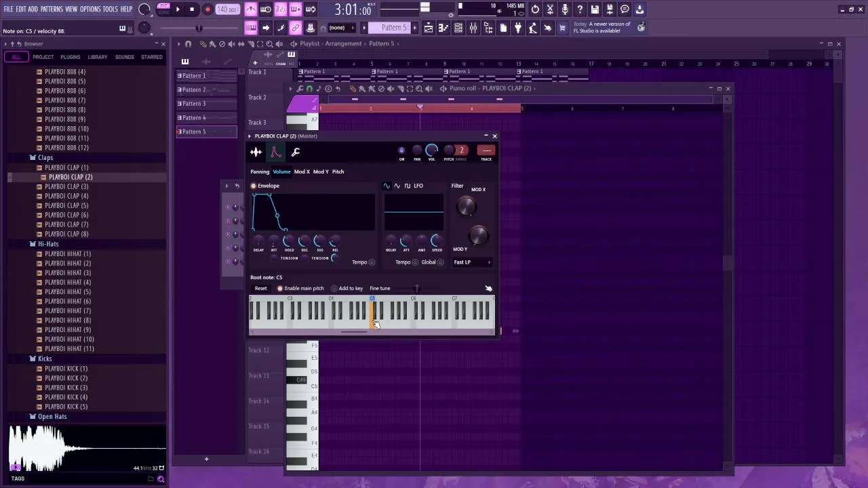Viewport: 868px width, 488px height.
Task: Stop playback with the Stop button
Action: tap(192, 9)
